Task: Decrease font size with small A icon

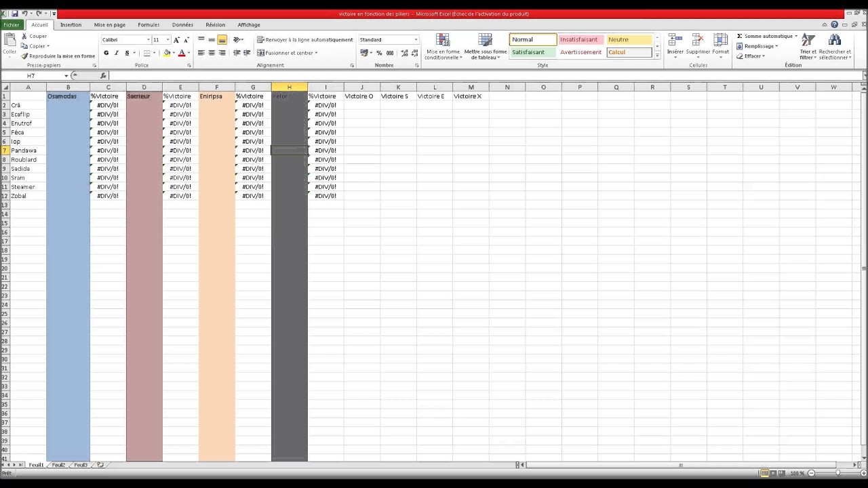Action: [x=186, y=40]
